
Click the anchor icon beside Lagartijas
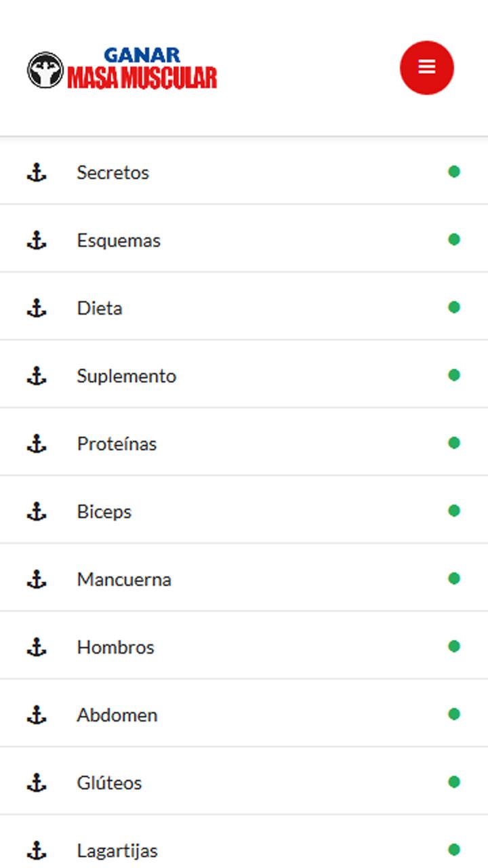(x=37, y=850)
